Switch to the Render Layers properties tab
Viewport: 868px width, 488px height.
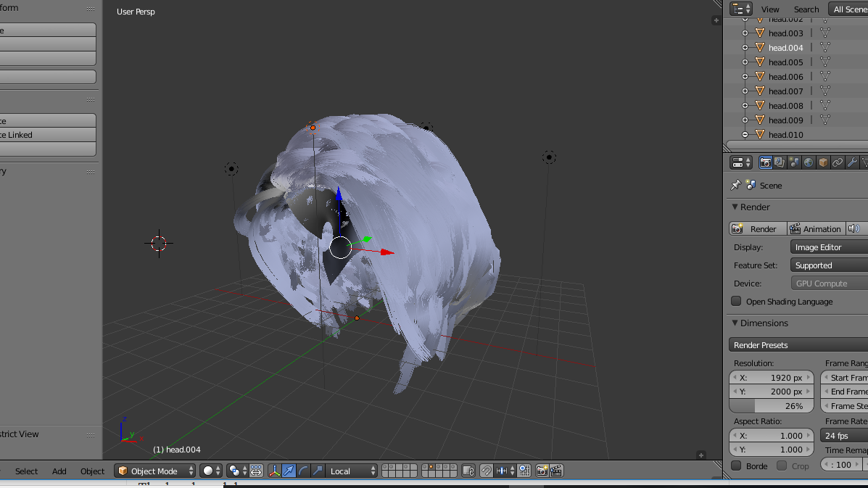tap(780, 162)
